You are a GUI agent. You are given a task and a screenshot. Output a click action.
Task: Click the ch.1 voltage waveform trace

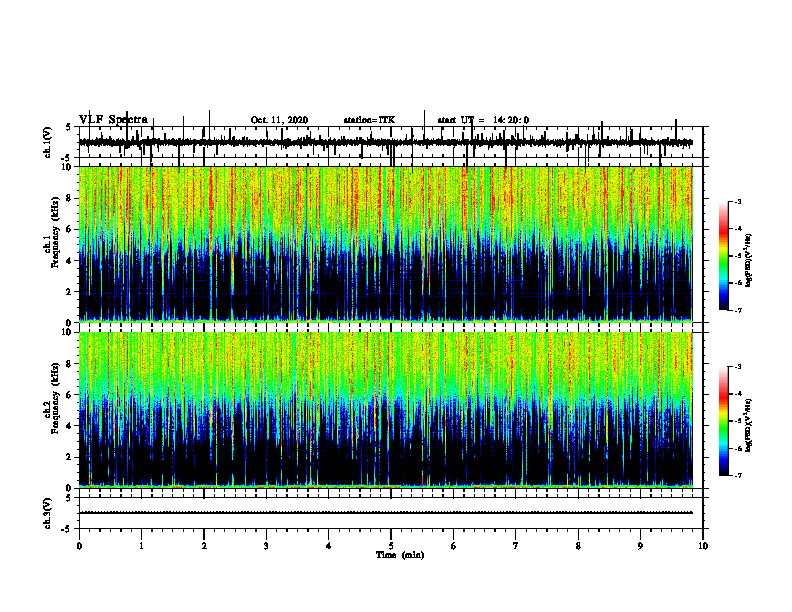[385, 143]
